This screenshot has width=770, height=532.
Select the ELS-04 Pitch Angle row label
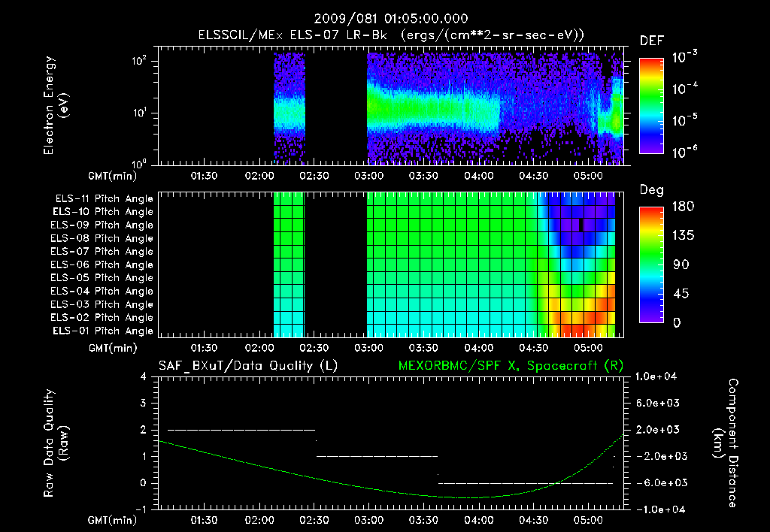pos(102,291)
